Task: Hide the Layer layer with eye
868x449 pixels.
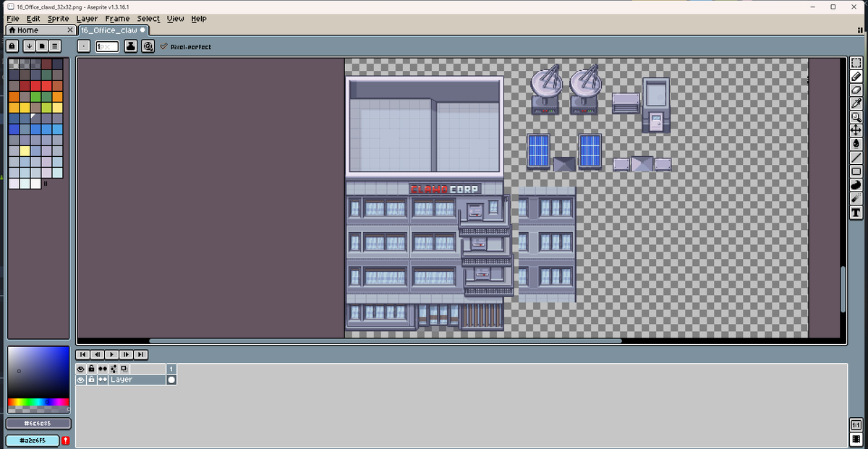Action: [x=81, y=380]
